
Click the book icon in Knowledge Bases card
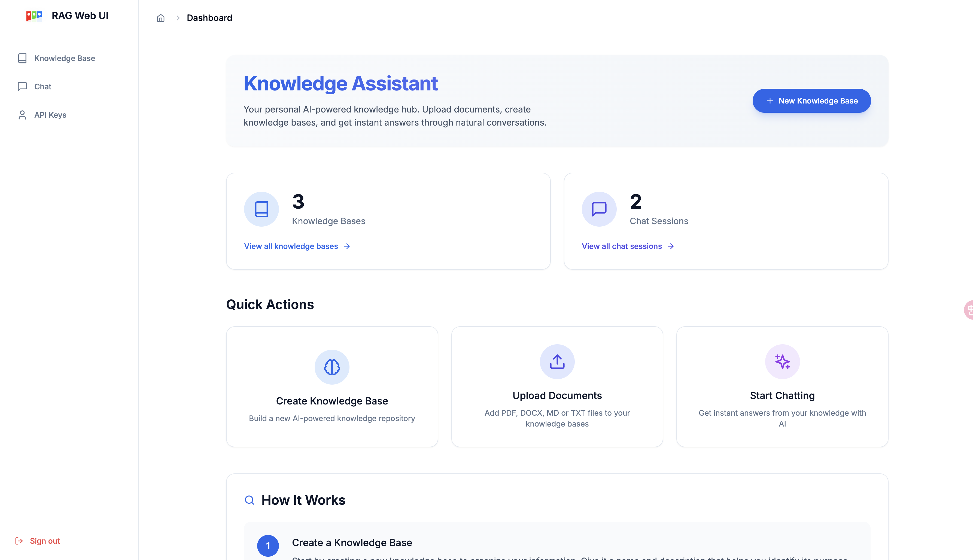(x=262, y=209)
